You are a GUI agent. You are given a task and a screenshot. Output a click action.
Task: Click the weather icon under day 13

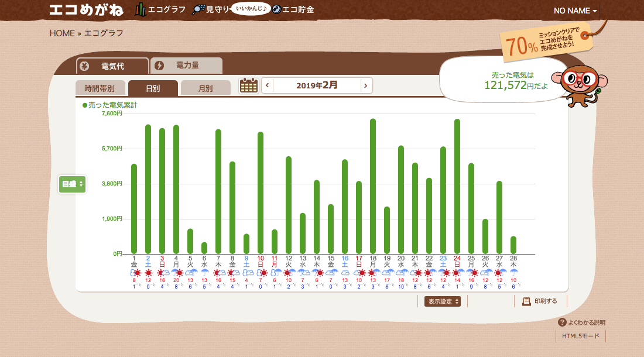(303, 273)
